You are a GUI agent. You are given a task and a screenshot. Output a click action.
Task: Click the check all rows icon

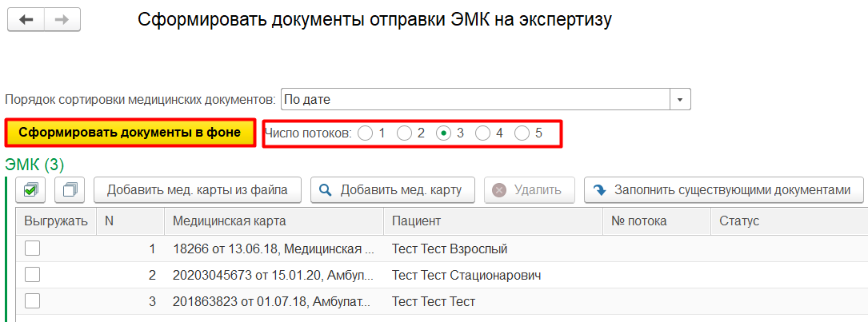[30, 190]
